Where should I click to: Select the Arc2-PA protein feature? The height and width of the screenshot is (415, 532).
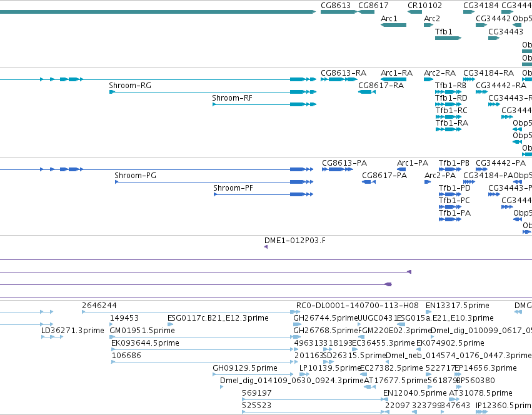428,182
